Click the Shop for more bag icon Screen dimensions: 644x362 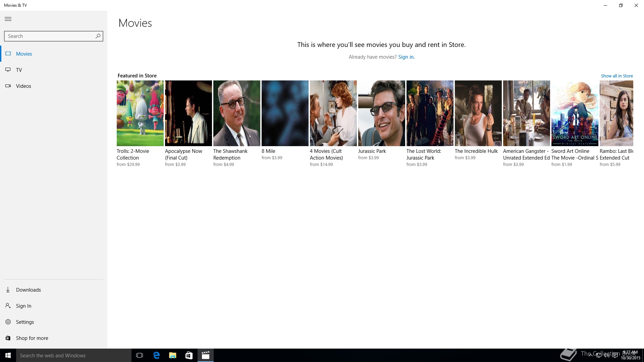tap(8, 338)
